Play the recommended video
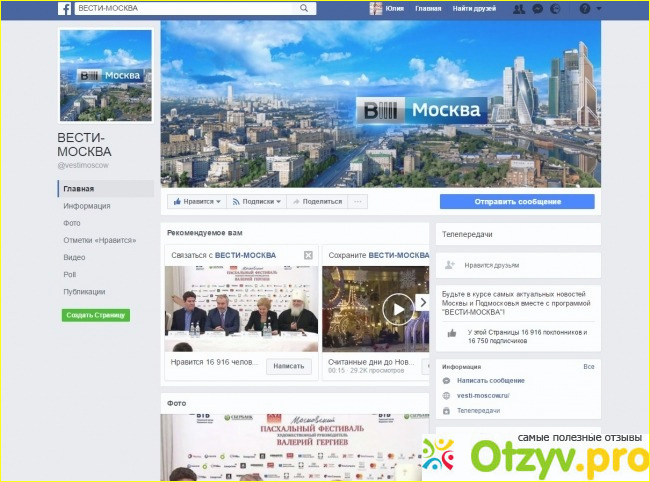650x482 pixels. coord(397,308)
